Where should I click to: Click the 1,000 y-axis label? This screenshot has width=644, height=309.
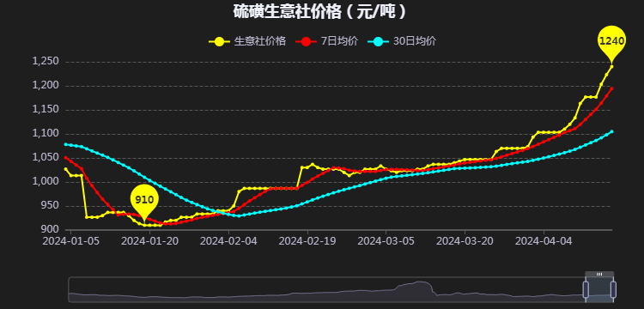click(46, 182)
